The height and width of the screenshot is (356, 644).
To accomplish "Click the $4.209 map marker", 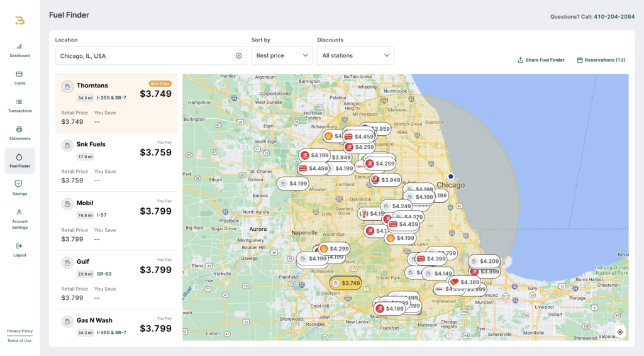I will click(485, 261).
